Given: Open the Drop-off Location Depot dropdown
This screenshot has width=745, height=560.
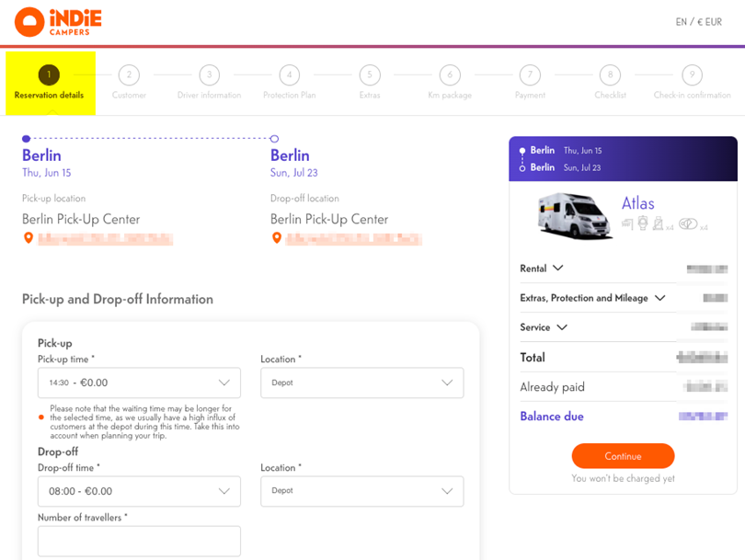Looking at the screenshot, I should coord(362,491).
